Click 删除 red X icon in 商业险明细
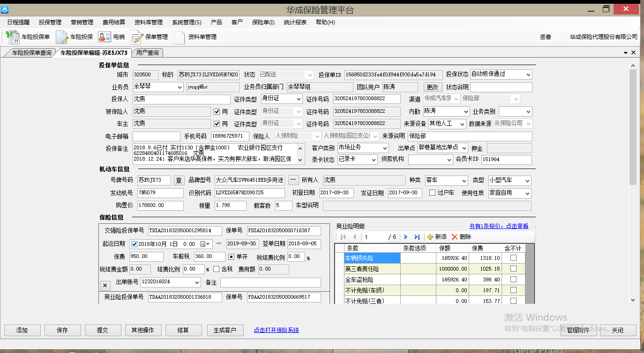644x353 pixels. (454, 237)
